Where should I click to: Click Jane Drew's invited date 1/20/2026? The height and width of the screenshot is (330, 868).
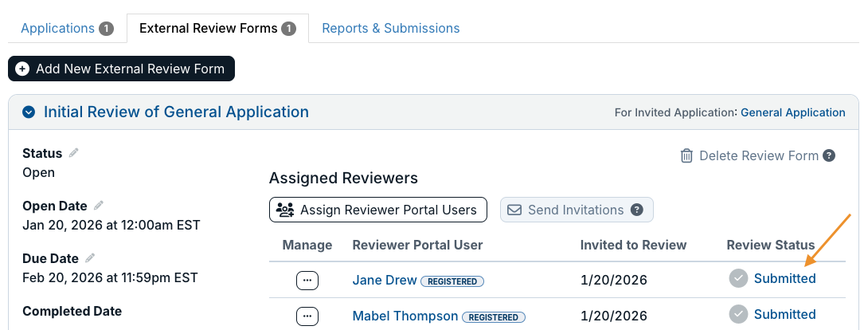(613, 280)
